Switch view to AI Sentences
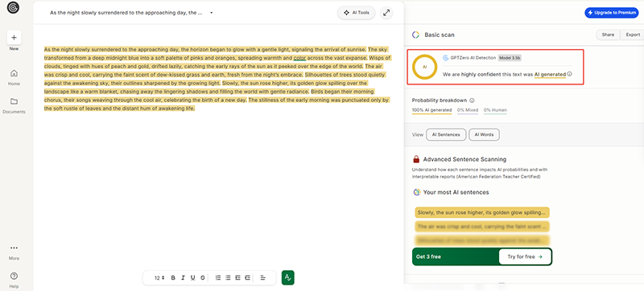The width and height of the screenshot is (644, 291). (x=446, y=134)
